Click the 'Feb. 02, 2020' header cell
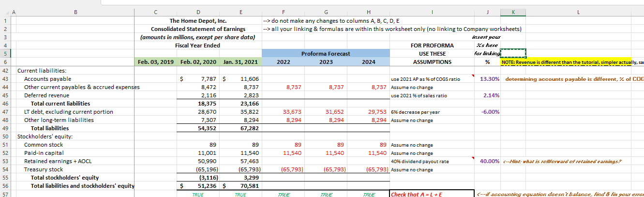This screenshot has width=644, height=197. [198, 62]
